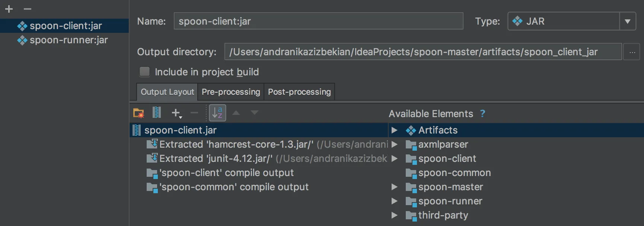644x226 pixels.
Task: Switch to the Pre-processing tab
Action: click(x=231, y=92)
